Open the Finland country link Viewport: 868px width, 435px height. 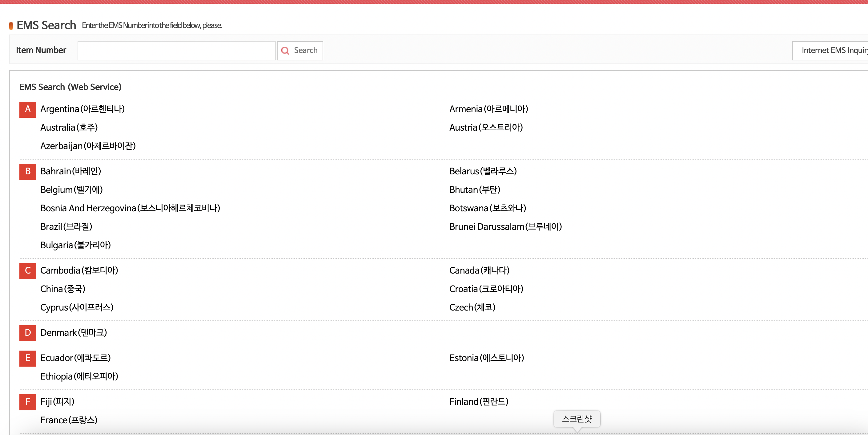click(479, 402)
